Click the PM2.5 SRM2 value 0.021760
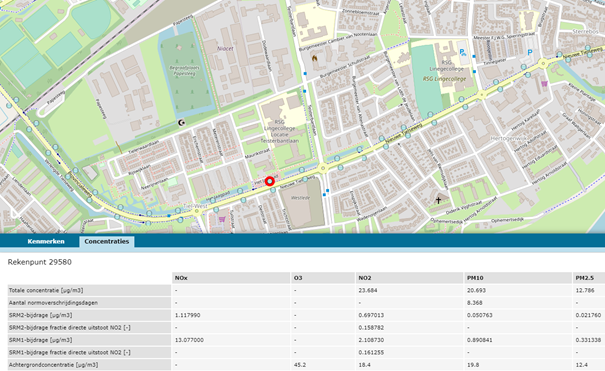Screen dimensions: 605x371 (588, 315)
